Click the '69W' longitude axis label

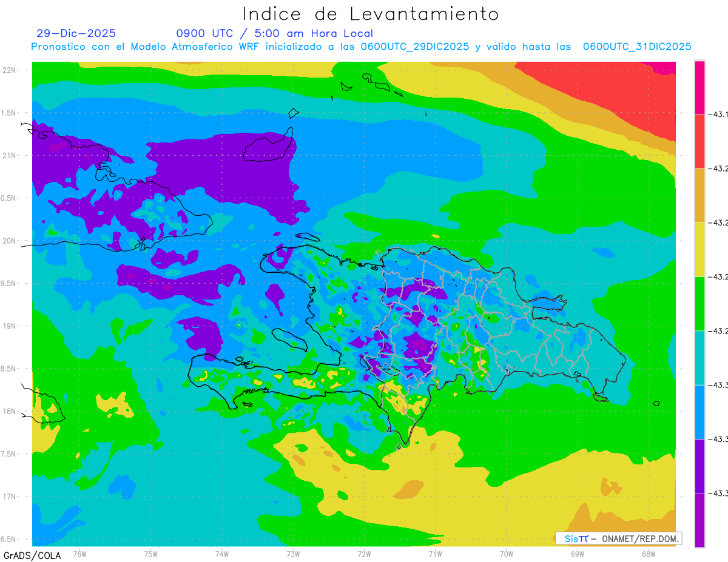point(578,553)
